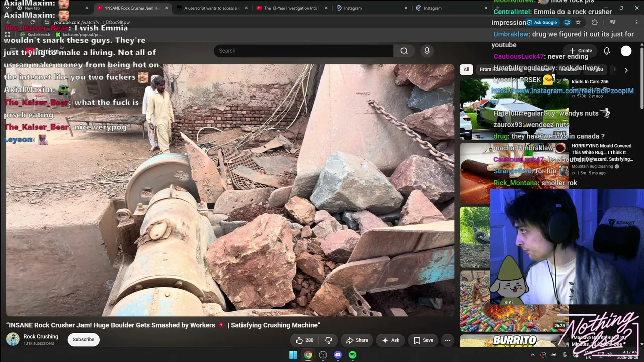Select the All filter chip
Viewport: 644px width, 362px height.
click(x=466, y=70)
